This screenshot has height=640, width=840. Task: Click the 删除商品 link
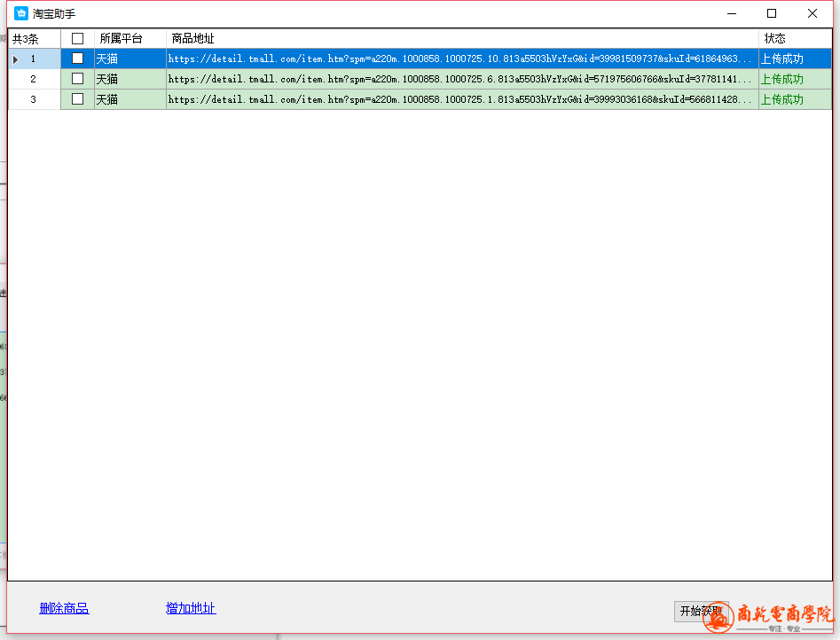coord(64,608)
